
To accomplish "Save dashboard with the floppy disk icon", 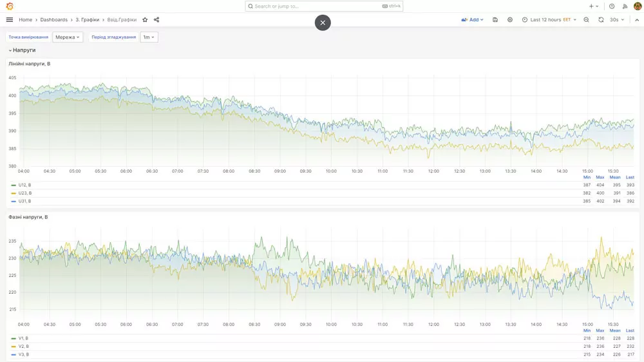I will [495, 20].
